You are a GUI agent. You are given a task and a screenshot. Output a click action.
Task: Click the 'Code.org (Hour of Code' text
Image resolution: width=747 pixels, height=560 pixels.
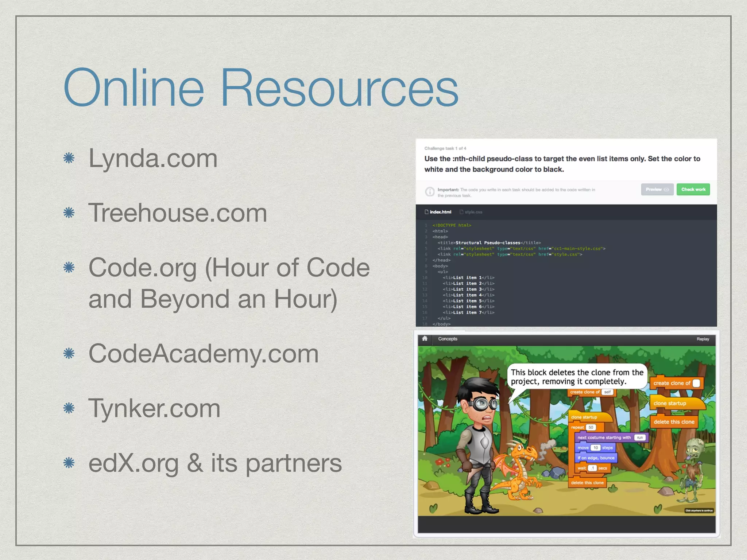(x=229, y=269)
